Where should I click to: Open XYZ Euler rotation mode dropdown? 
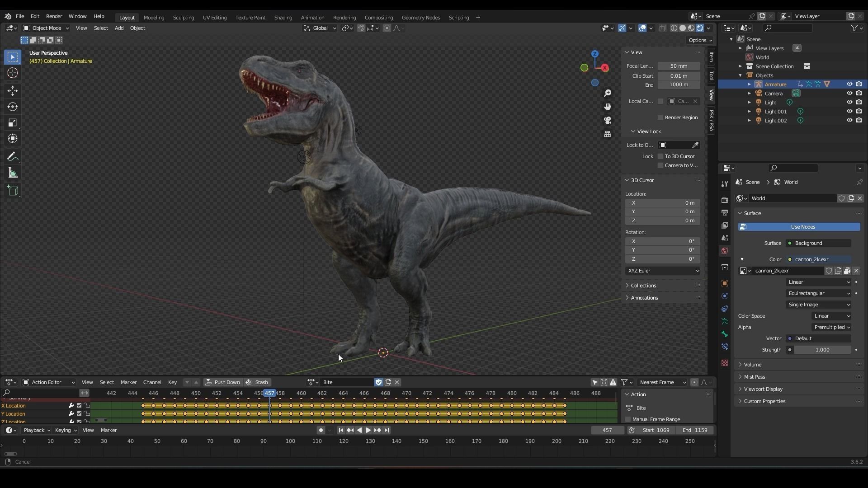(663, 271)
